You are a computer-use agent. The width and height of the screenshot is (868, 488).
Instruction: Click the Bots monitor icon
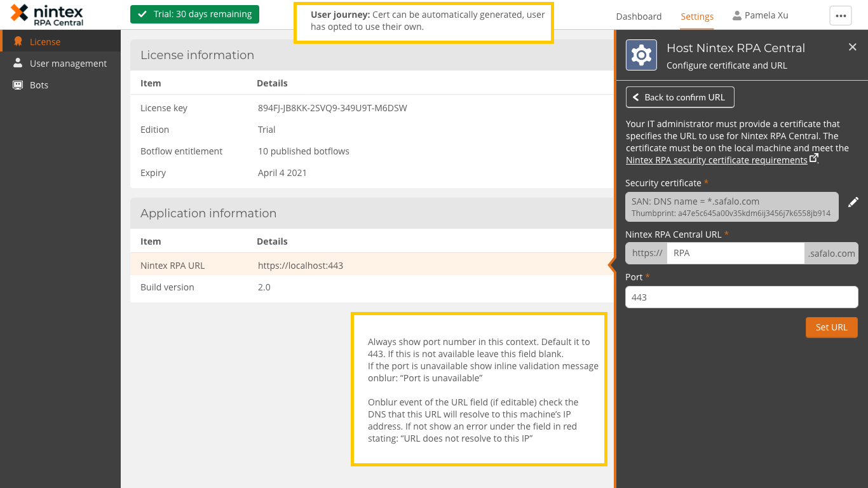(18, 85)
